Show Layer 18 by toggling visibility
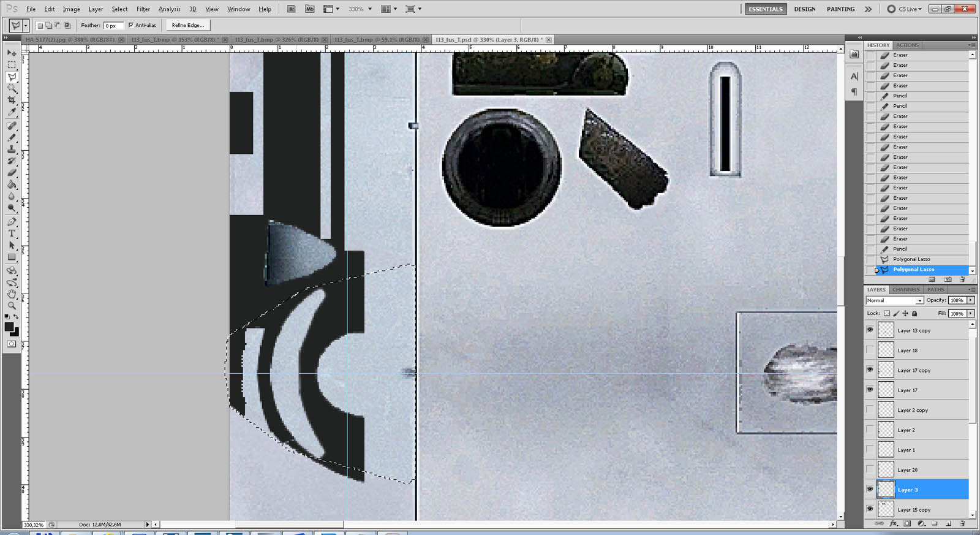Viewport: 980px width, 535px height. click(870, 350)
